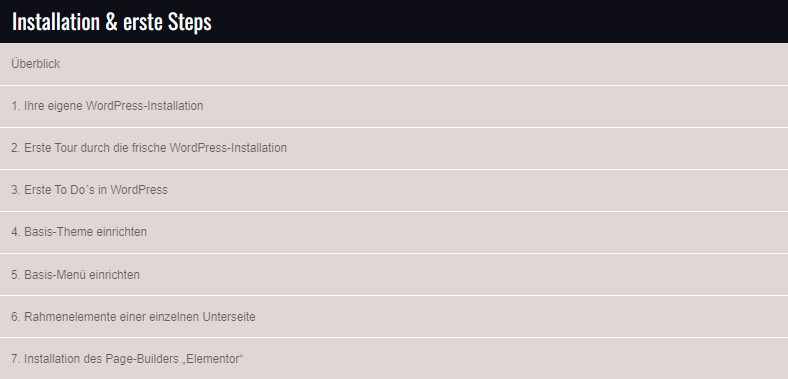Choose the base theme setup lesson

pyautogui.click(x=394, y=232)
